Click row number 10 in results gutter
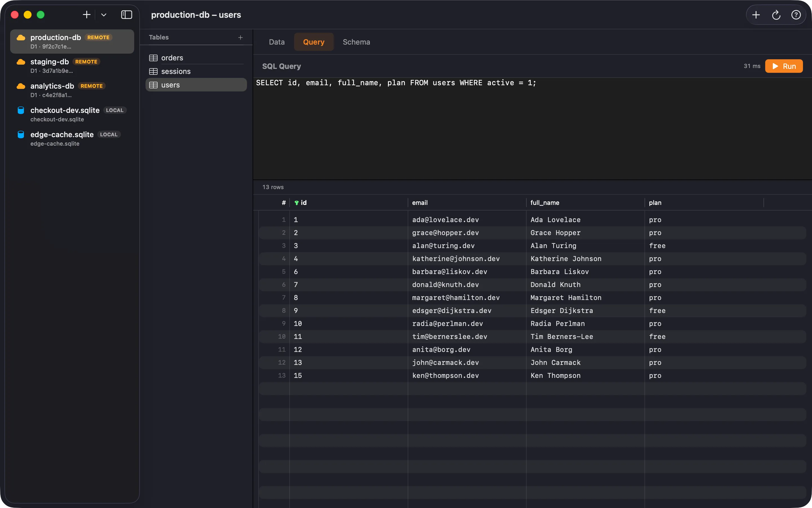The image size is (812, 508). coord(281,337)
